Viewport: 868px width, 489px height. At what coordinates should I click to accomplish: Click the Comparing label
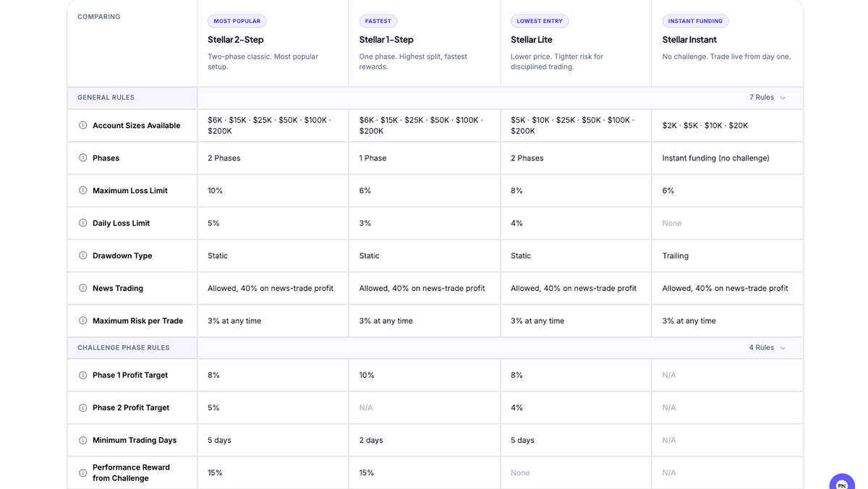pyautogui.click(x=99, y=17)
